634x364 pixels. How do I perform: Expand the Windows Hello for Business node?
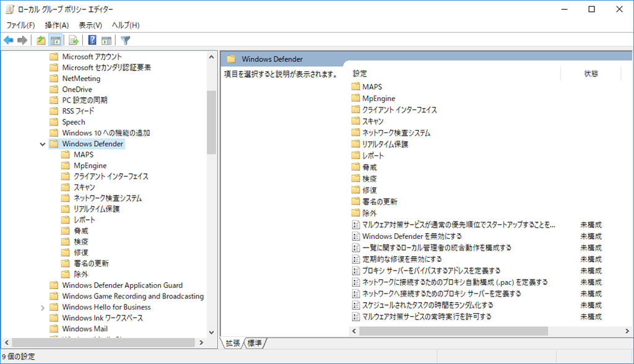tap(43, 308)
